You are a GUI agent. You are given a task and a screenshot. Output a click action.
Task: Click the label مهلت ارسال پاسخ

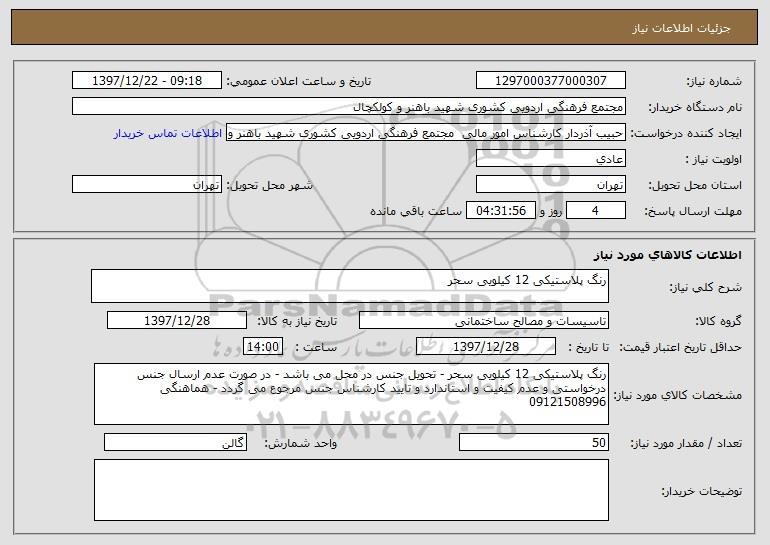693,212
